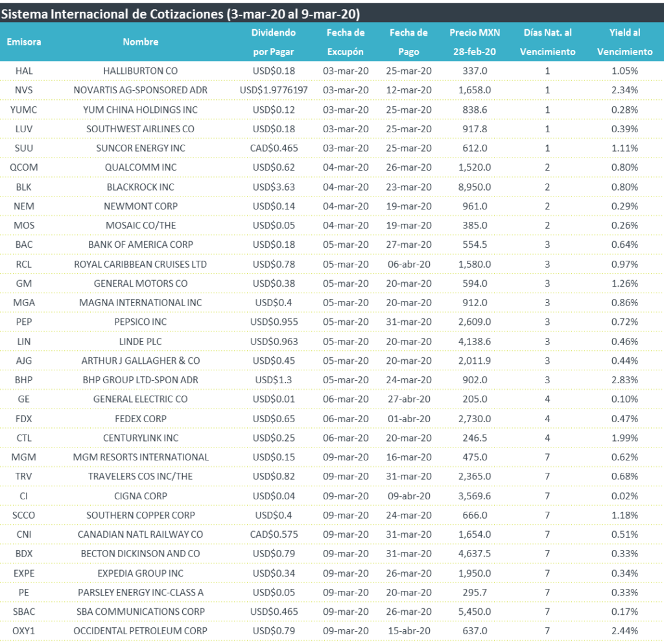The height and width of the screenshot is (644, 664).
Task: Select SOUTHWEST AIRLINES CO name
Action: coord(141,128)
